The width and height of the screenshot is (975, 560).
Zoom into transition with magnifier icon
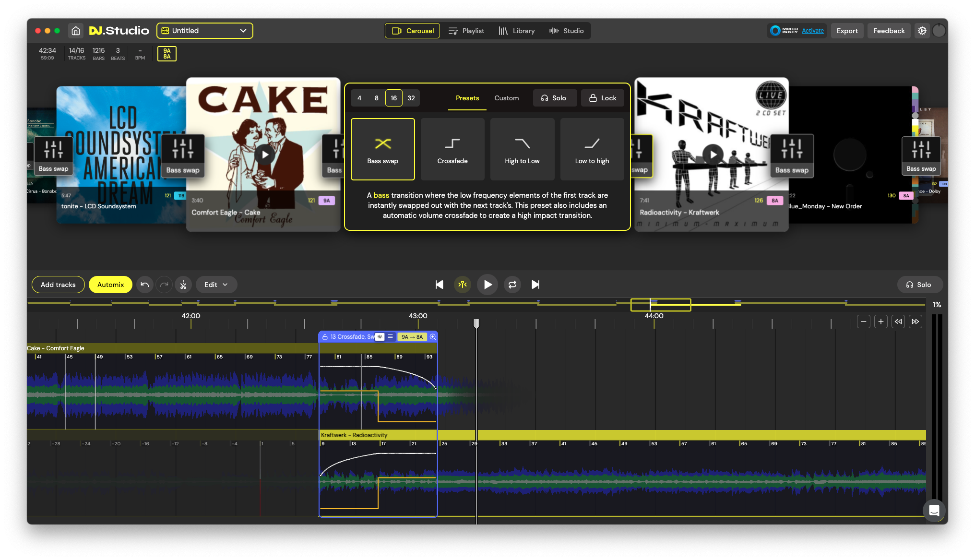433,337
